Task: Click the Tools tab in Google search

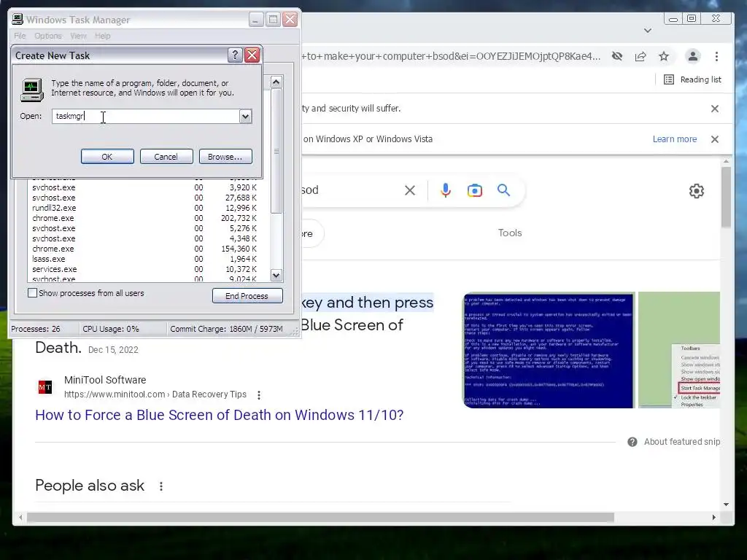Action: pos(510,233)
